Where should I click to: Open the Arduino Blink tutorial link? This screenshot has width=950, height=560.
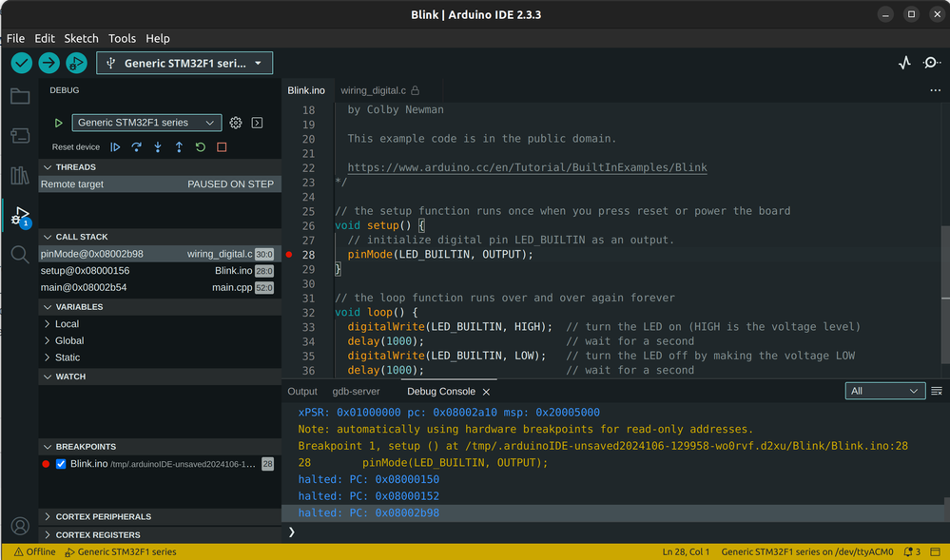tap(527, 167)
